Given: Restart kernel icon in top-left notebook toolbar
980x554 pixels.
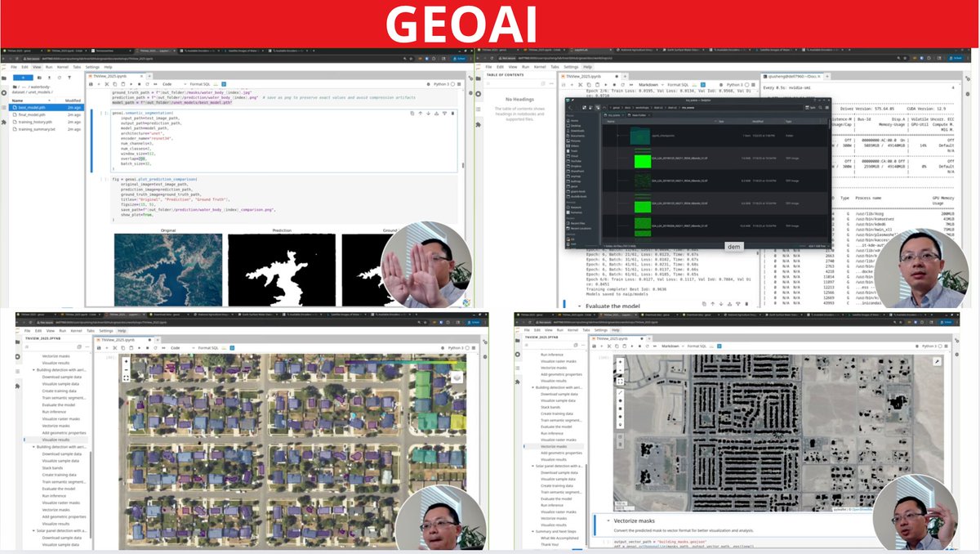Looking at the screenshot, I should (x=147, y=84).
